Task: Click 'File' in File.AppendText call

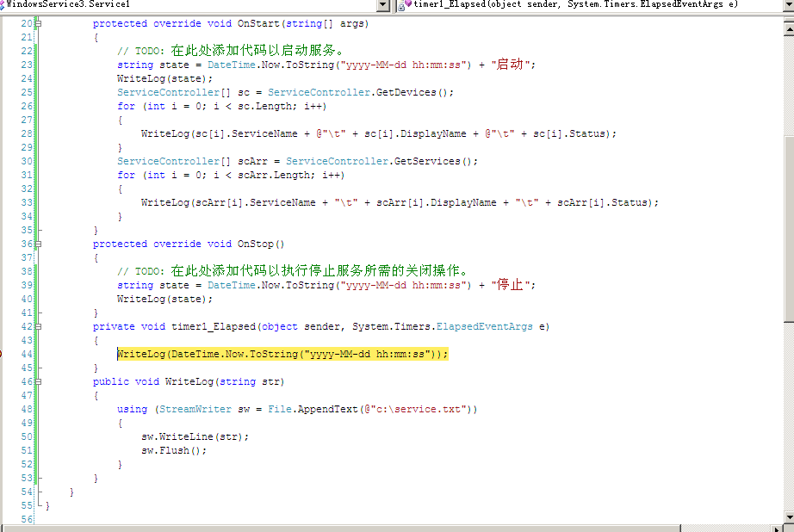Action: 280,409
